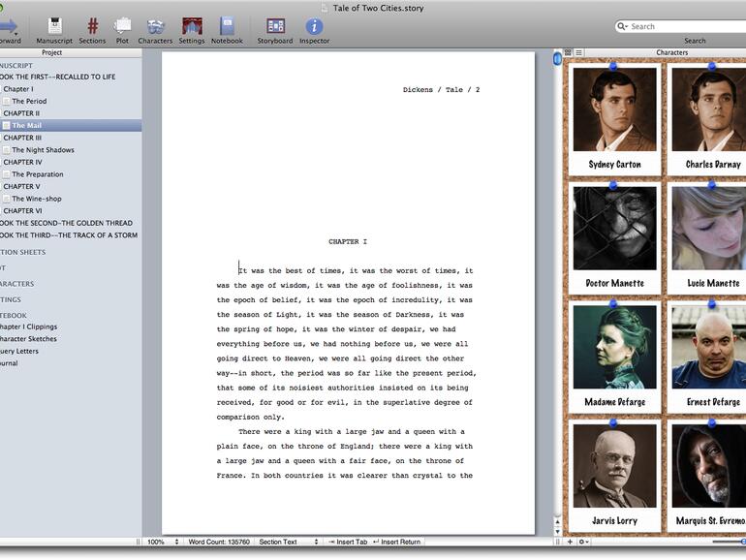Click the add button below characters panel
746x560 pixels.
[x=570, y=542]
